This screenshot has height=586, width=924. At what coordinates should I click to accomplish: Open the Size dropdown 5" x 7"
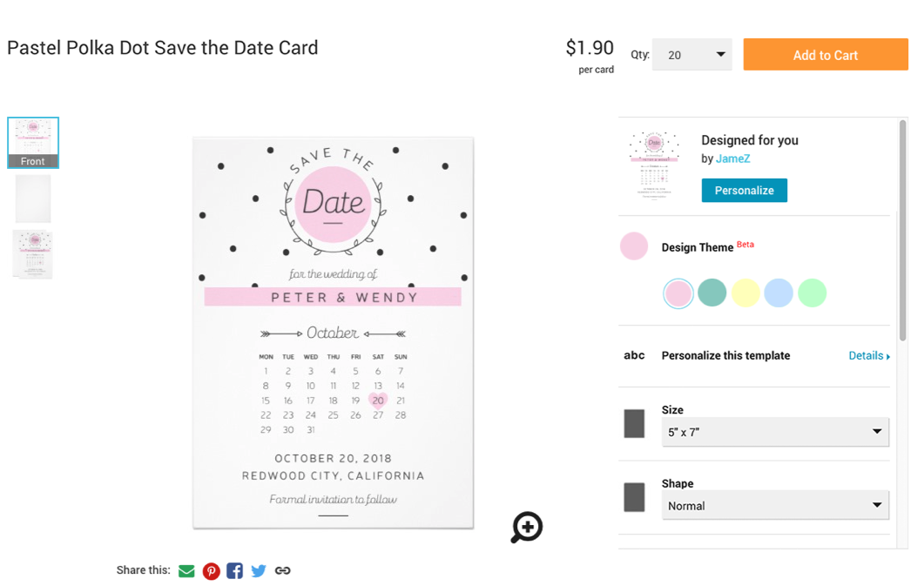click(775, 432)
